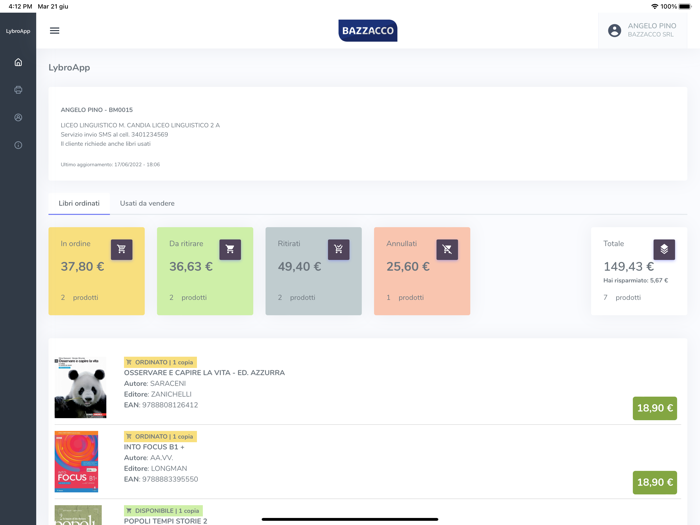Click EAN 9788883395550
Image resolution: width=700 pixels, height=525 pixels.
coord(161,479)
